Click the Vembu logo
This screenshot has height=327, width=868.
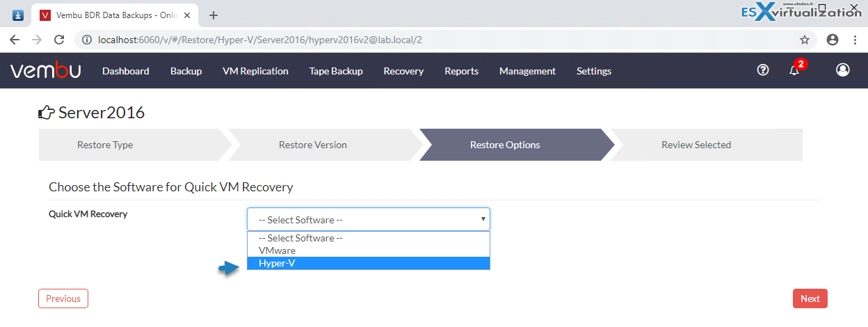coord(45,70)
